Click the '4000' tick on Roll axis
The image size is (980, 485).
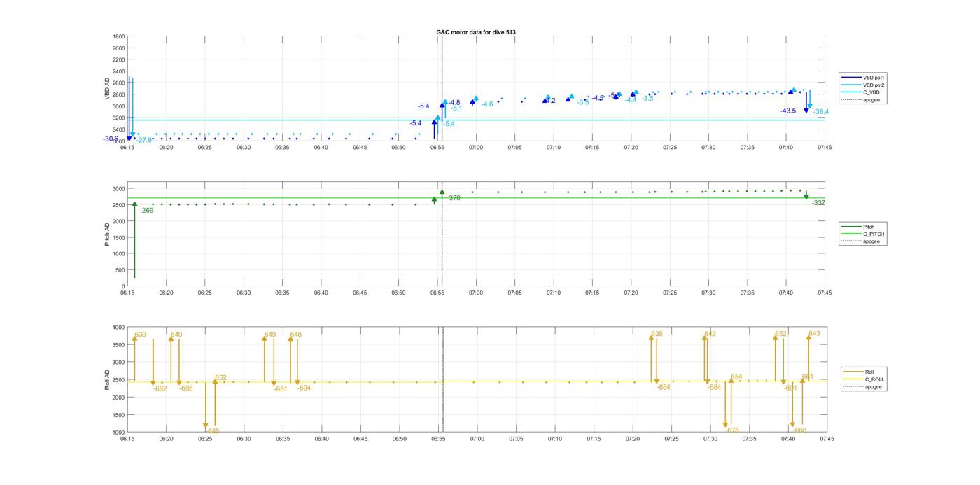coord(119,328)
